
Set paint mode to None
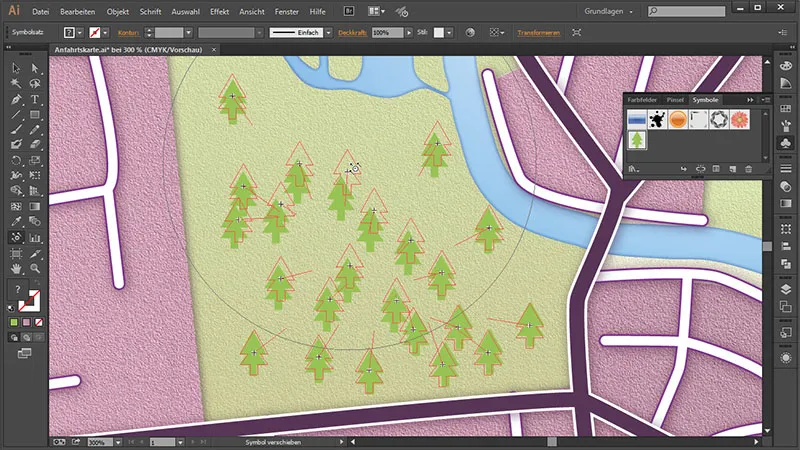pyautogui.click(x=38, y=322)
